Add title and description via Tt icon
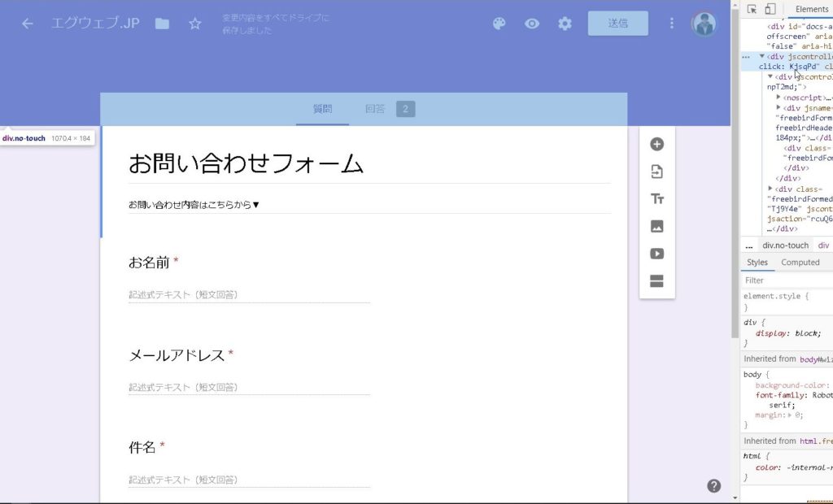The height and width of the screenshot is (504, 833). pos(657,199)
